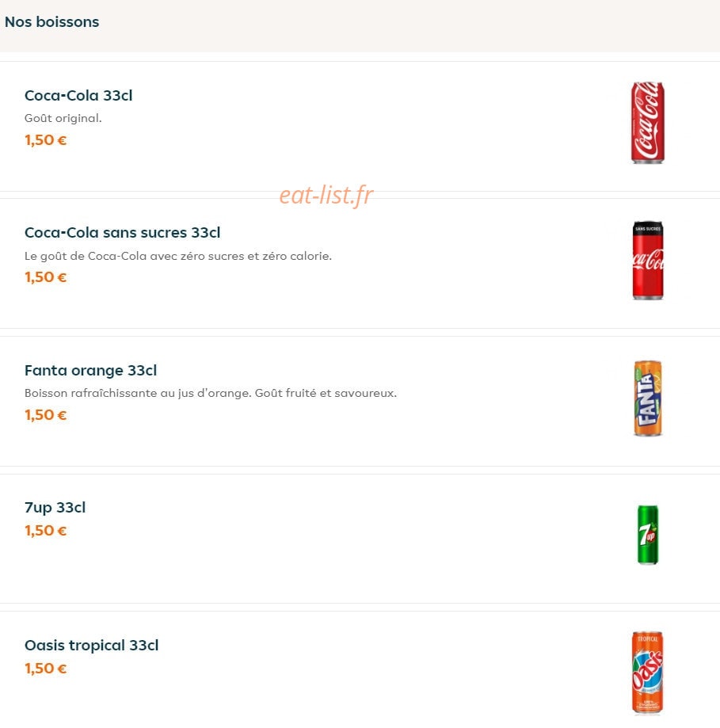Viewport: 720px width, 728px height.
Task: Select the Fanta orange can picture
Action: pyautogui.click(x=648, y=398)
